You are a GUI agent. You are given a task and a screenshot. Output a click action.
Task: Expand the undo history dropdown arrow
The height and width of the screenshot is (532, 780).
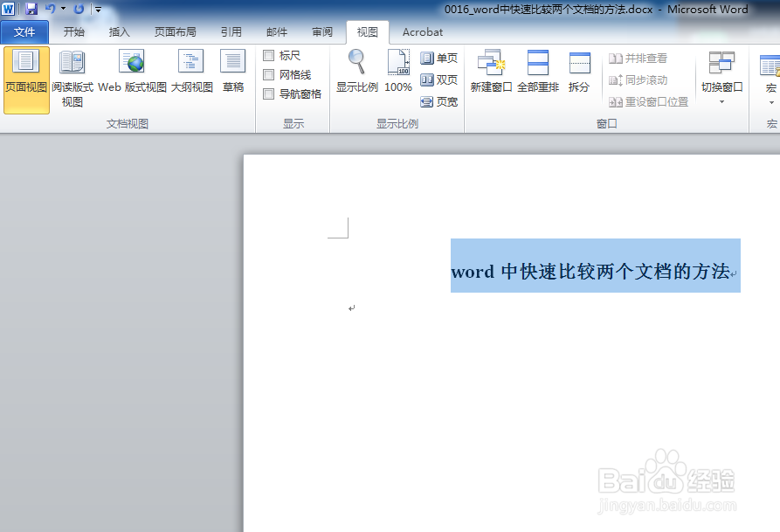(62, 8)
